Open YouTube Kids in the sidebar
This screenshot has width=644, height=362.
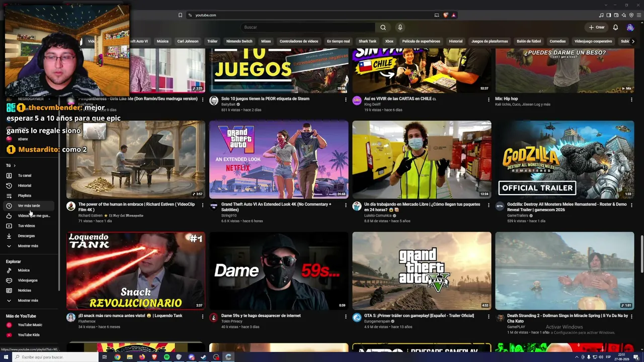(28, 335)
